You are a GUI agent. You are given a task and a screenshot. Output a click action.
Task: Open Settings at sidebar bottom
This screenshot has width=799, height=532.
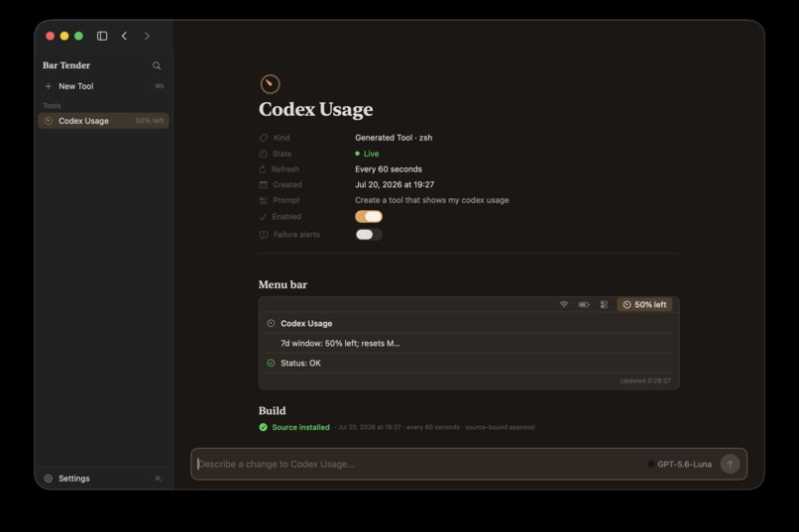click(x=103, y=479)
